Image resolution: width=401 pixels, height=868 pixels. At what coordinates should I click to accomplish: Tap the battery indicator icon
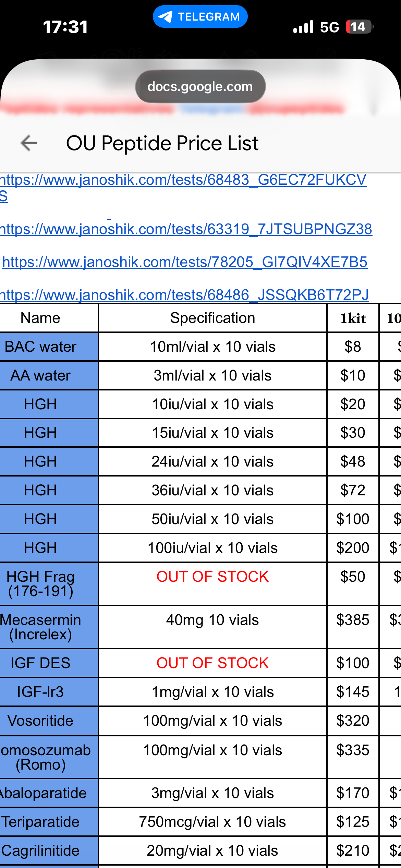click(x=359, y=27)
